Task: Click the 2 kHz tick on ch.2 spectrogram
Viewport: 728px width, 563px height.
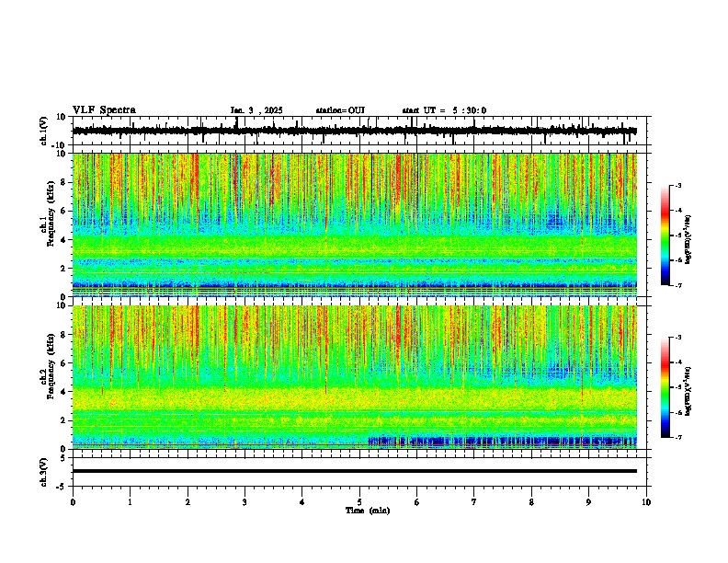Action: click(x=64, y=420)
